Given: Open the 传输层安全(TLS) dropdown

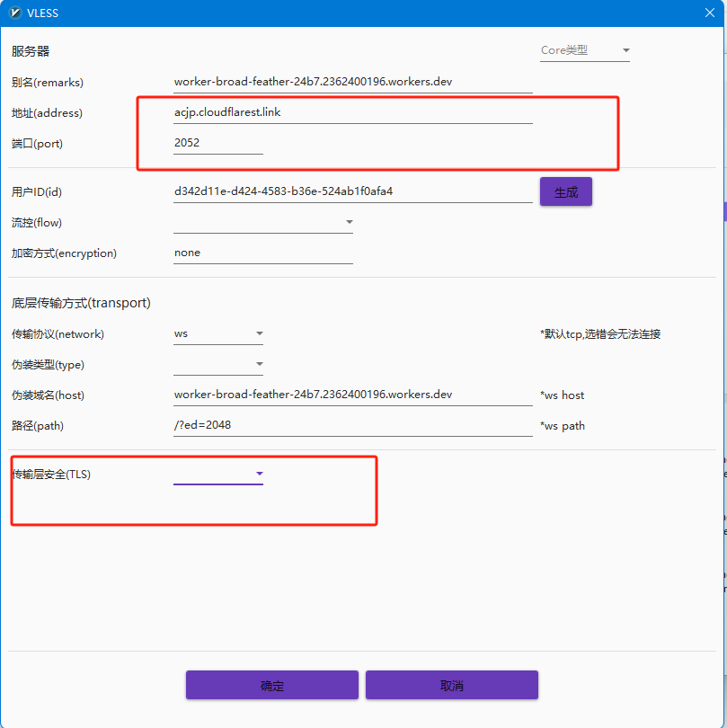Looking at the screenshot, I should click(218, 474).
